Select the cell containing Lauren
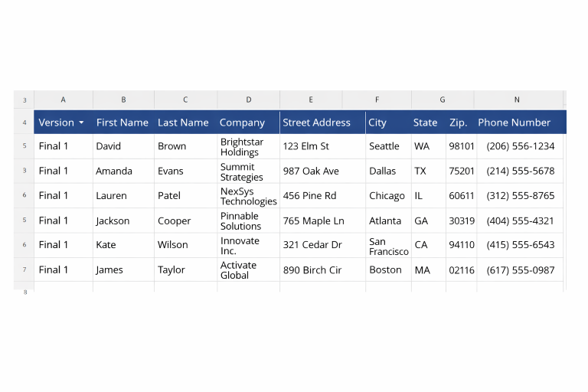This screenshot has width=588, height=392. point(123,196)
